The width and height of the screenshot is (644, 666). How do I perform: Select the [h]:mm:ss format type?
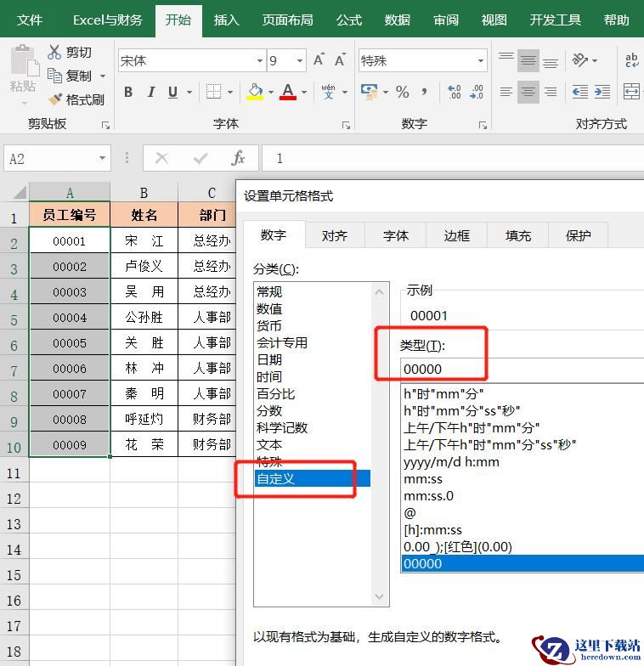pos(433,530)
